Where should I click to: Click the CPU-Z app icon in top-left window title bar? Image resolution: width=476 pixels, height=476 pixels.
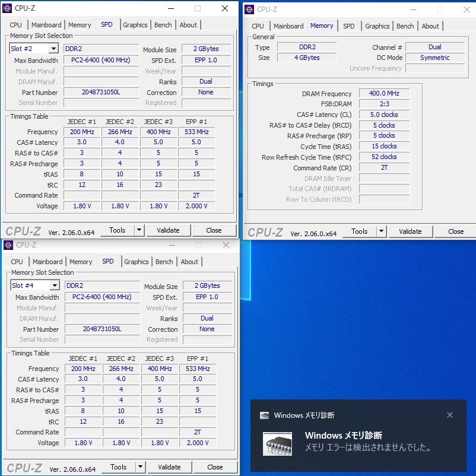coord(7,8)
